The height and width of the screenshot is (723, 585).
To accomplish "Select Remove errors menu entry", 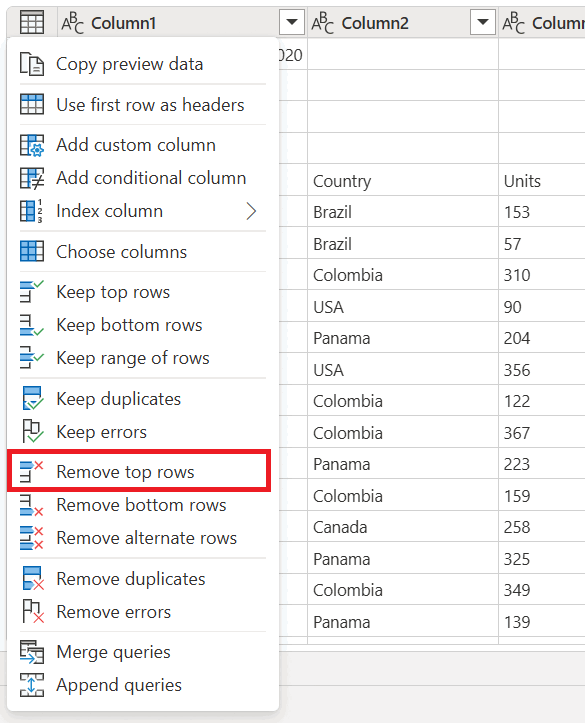I will click(x=143, y=611).
